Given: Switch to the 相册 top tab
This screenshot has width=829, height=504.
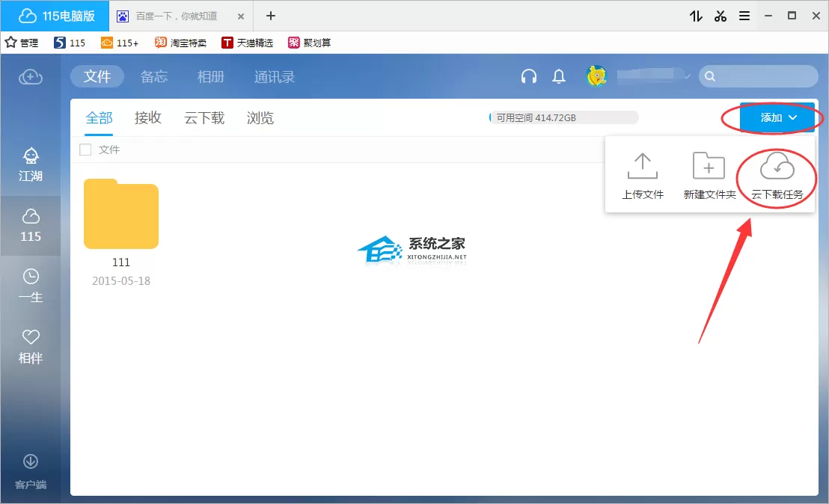Looking at the screenshot, I should (210, 76).
